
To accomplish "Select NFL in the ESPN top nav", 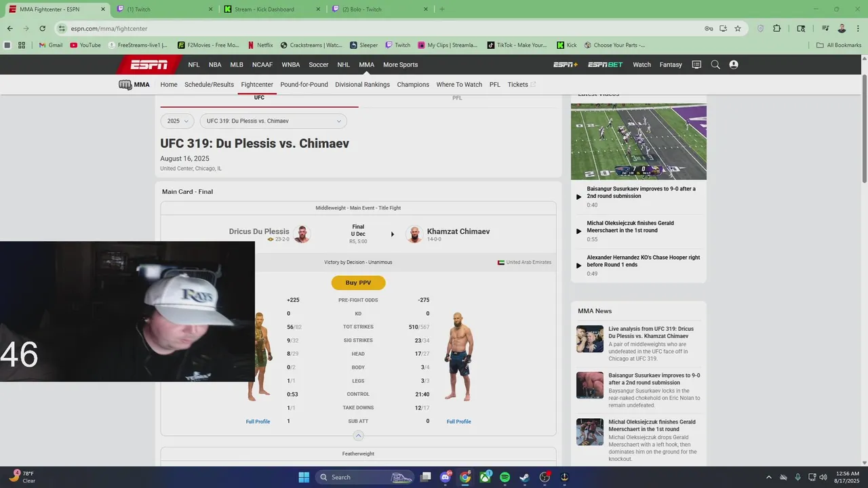I will [x=194, y=64].
